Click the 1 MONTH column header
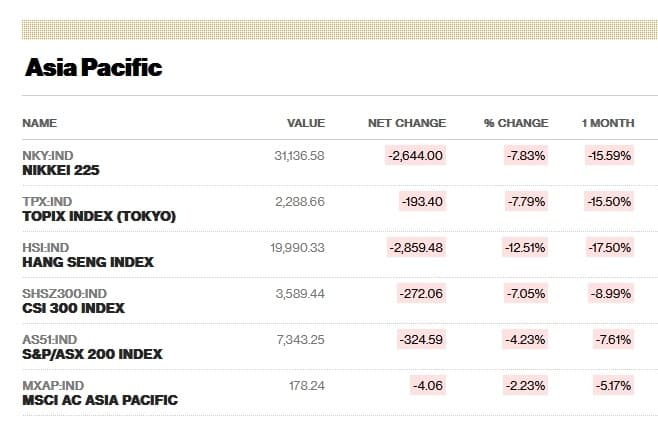 click(608, 123)
